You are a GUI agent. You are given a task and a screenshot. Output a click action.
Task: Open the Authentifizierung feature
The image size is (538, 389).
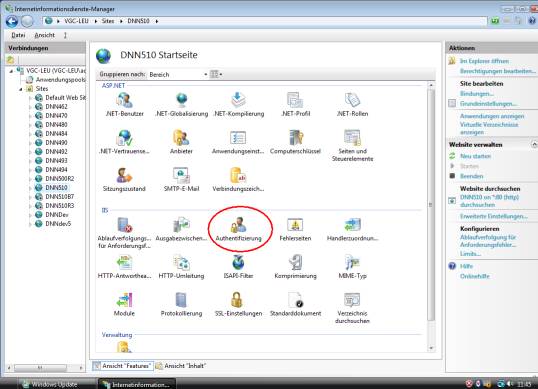(238, 229)
